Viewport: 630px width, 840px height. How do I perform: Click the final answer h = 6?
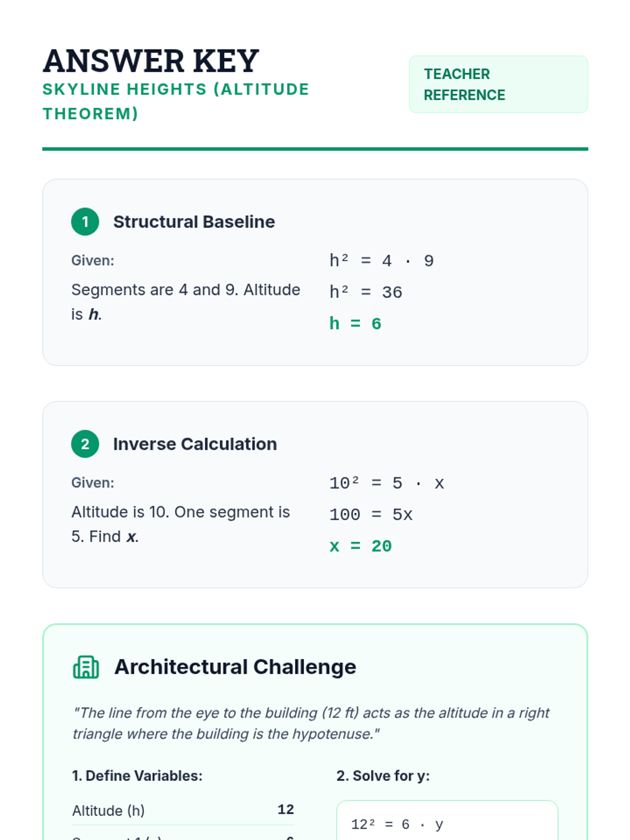point(355,324)
